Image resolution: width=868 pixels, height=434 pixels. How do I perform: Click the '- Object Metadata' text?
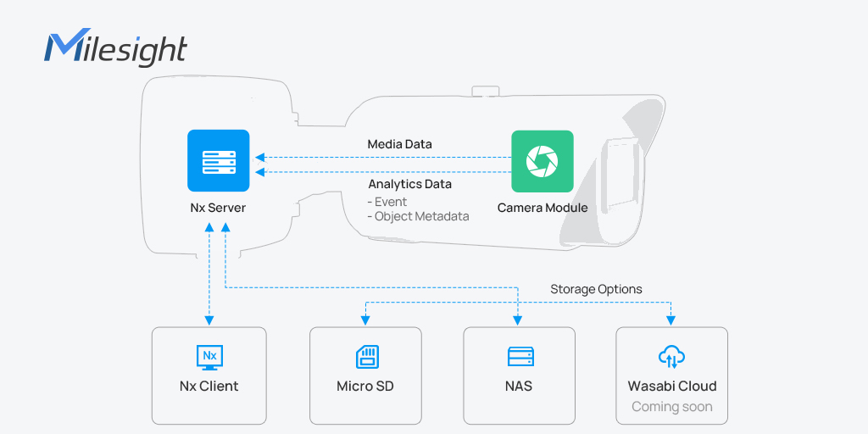418,216
